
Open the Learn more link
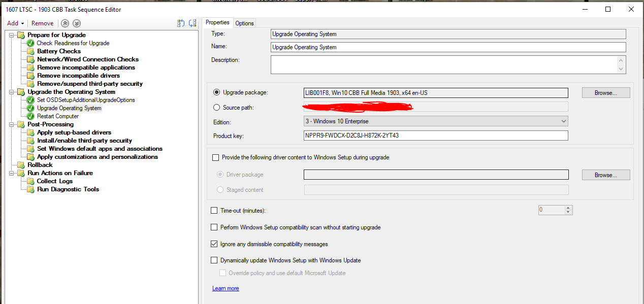tap(226, 288)
